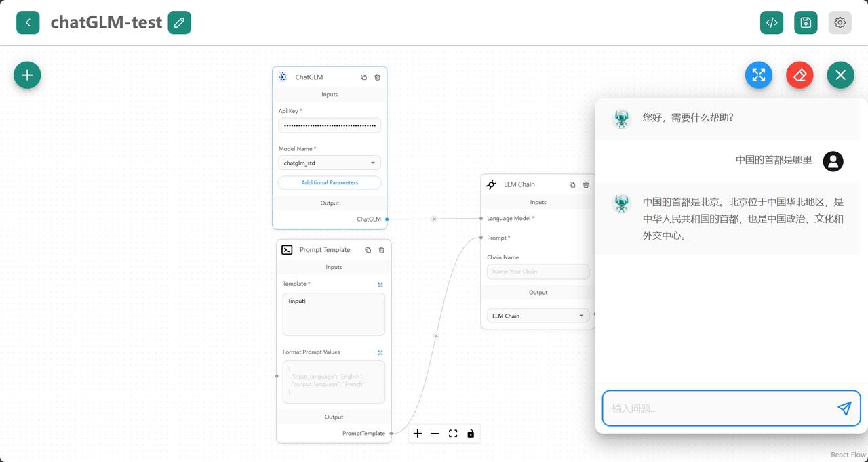The image size is (868, 462).
Task: Open the LLM Chain output dropdown
Action: tap(538, 316)
